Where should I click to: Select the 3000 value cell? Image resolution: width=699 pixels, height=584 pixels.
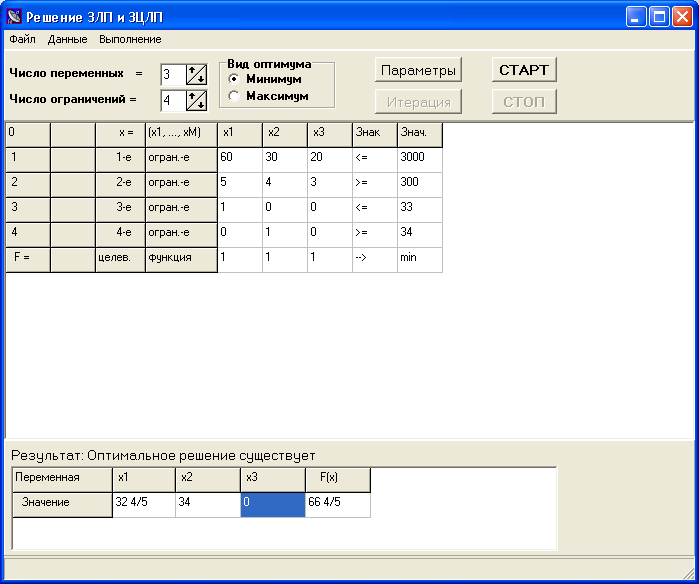click(x=420, y=160)
